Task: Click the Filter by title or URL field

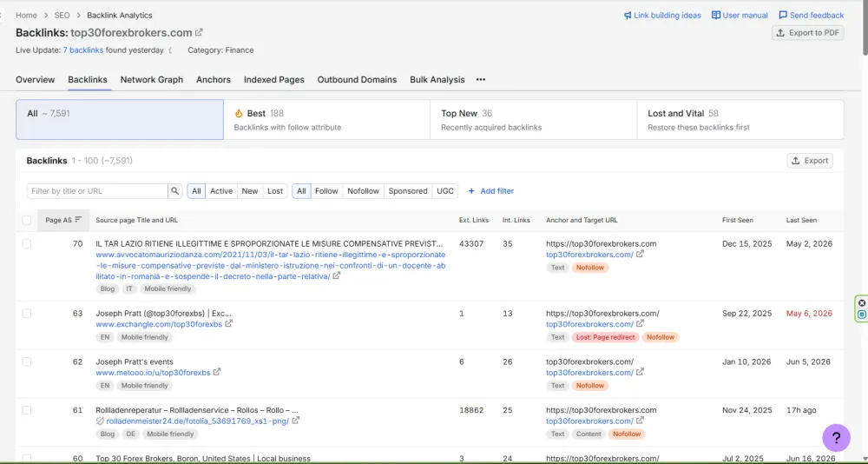Action: tap(97, 190)
